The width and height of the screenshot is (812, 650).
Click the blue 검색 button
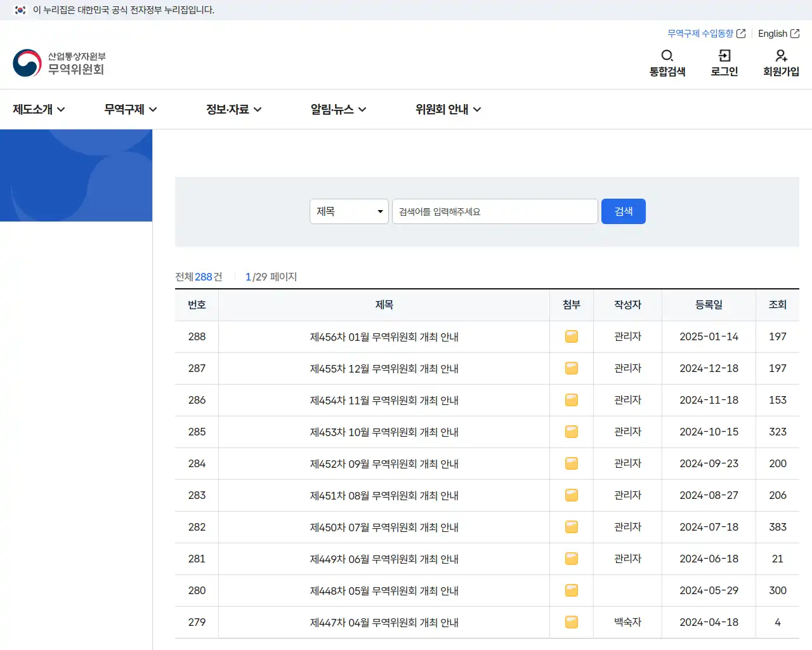[624, 211]
